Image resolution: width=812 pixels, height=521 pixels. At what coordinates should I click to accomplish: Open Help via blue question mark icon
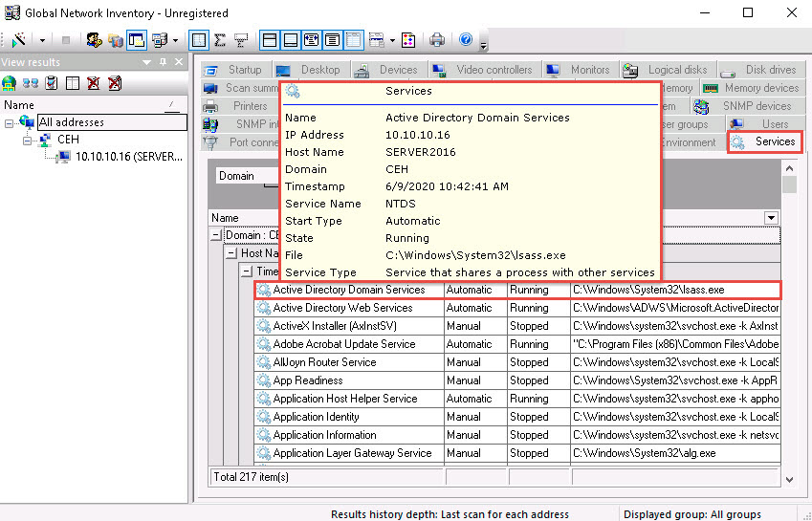(x=466, y=39)
